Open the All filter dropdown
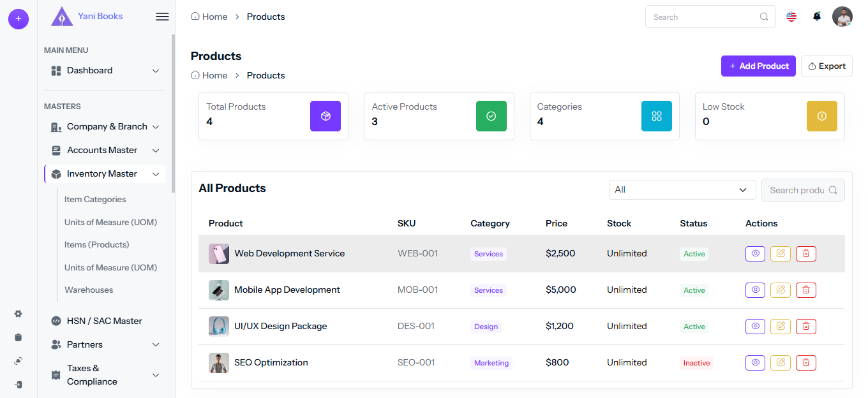 (682, 190)
